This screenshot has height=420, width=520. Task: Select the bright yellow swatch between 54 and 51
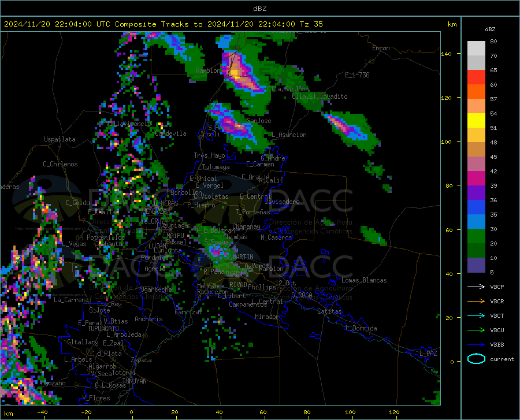point(476,121)
